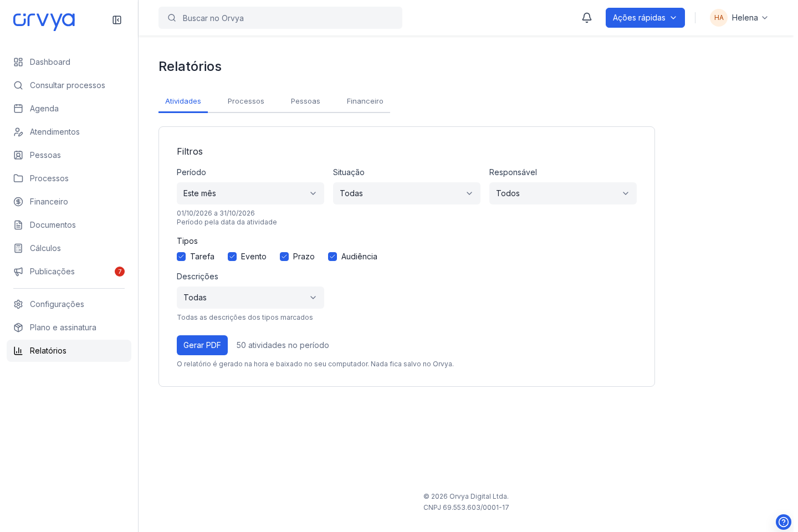The image size is (798, 532).
Task: Select the Atividades tab
Action: pyautogui.click(x=183, y=101)
